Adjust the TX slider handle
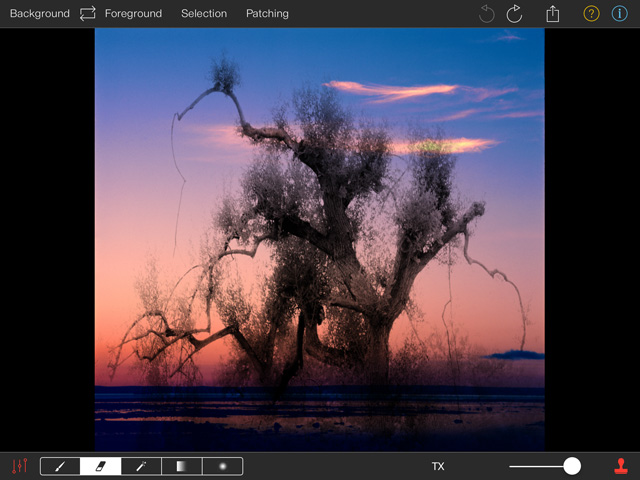 (x=572, y=466)
